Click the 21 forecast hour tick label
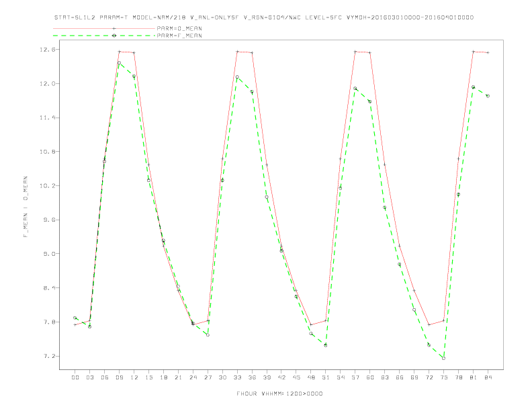Viewport: 532px width, 411px height. [178, 377]
